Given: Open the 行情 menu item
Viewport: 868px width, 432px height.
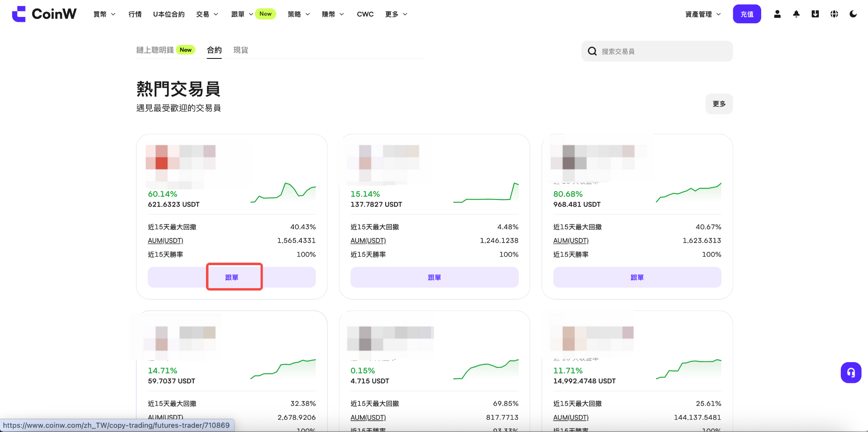Looking at the screenshot, I should coord(135,14).
